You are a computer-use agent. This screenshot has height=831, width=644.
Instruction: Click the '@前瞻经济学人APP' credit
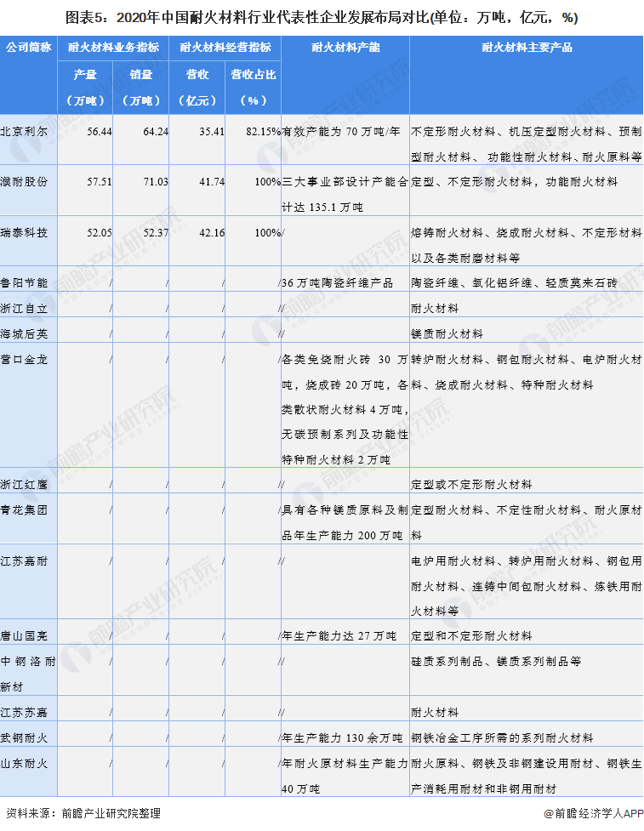(x=593, y=813)
